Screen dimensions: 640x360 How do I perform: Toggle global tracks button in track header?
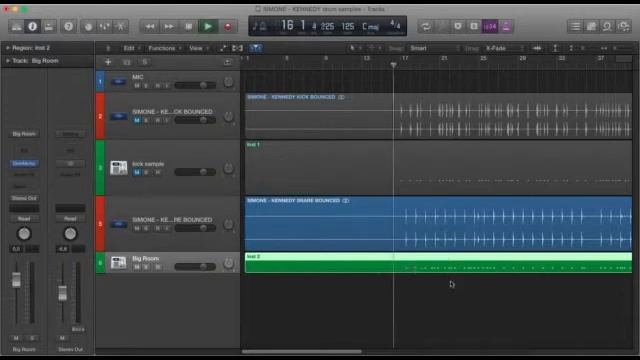coord(227,62)
